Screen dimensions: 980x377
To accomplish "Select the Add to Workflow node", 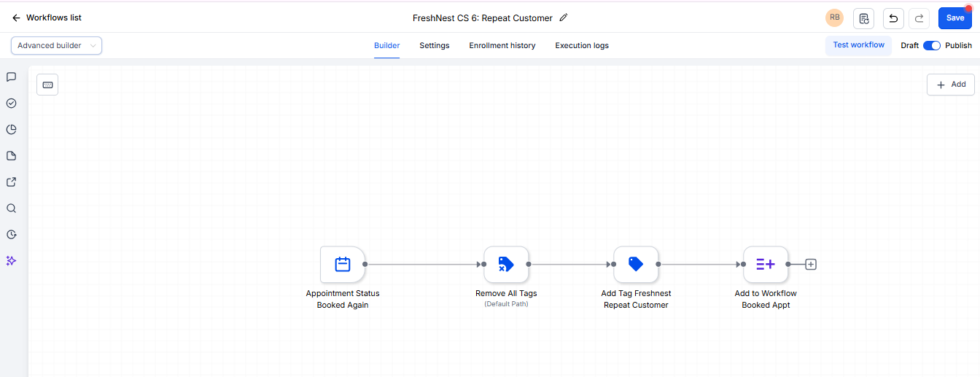I will (x=766, y=264).
